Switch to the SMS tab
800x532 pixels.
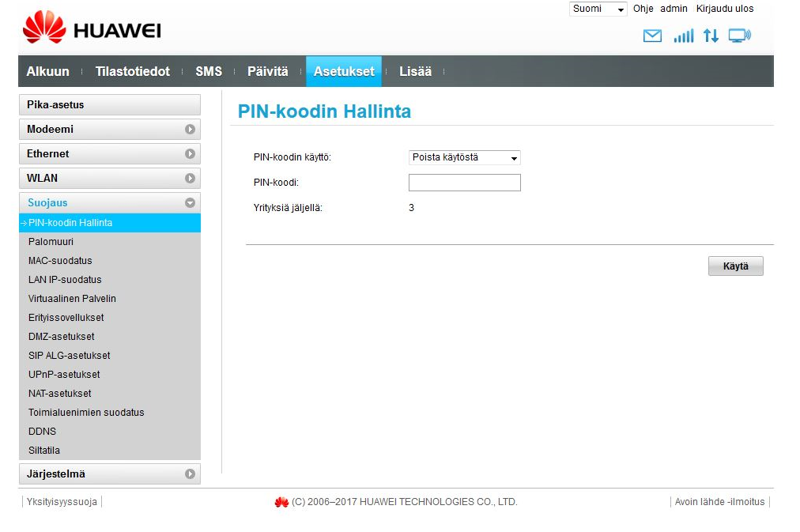pos(209,71)
